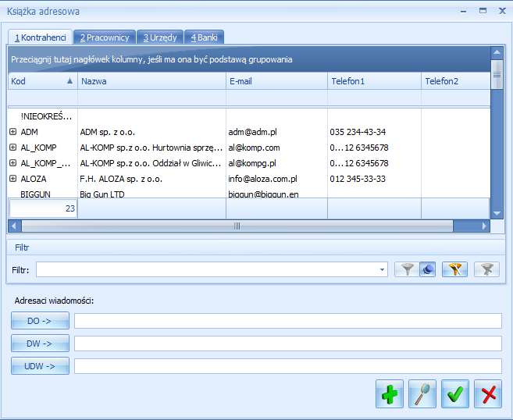The width and height of the screenshot is (513, 420).
Task: Click the magnifying glass preview icon
Action: (x=422, y=394)
